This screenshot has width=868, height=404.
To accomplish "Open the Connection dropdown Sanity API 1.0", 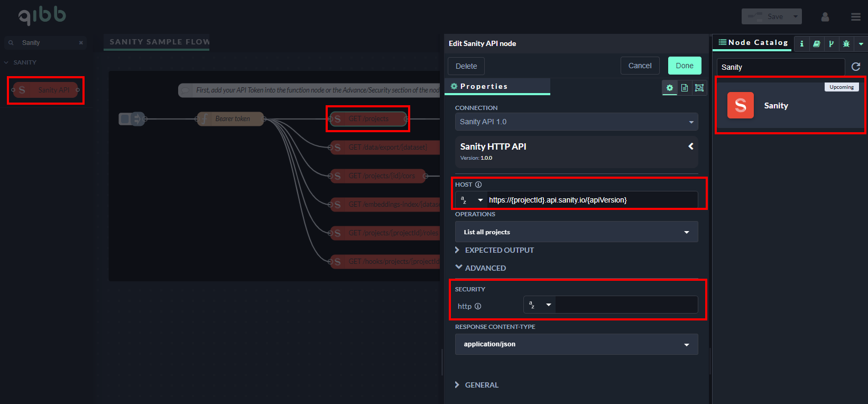I will click(576, 122).
